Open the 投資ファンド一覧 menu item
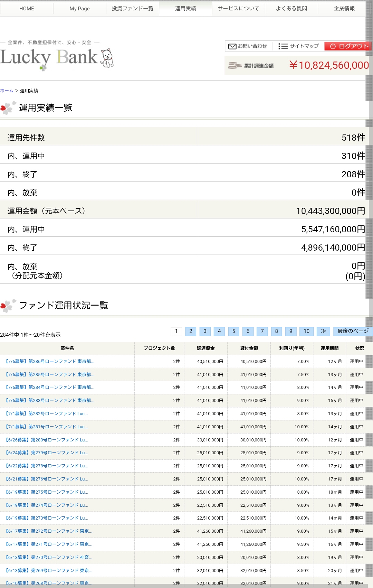 coord(133,9)
